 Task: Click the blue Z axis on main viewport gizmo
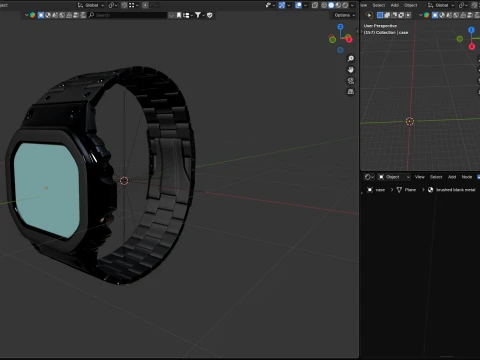[x=340, y=27]
